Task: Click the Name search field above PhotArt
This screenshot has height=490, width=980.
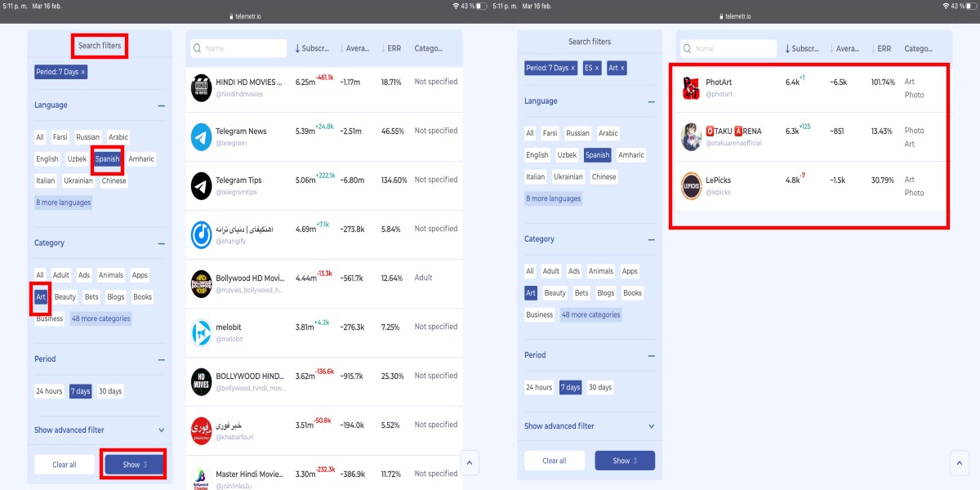Action: [731, 48]
